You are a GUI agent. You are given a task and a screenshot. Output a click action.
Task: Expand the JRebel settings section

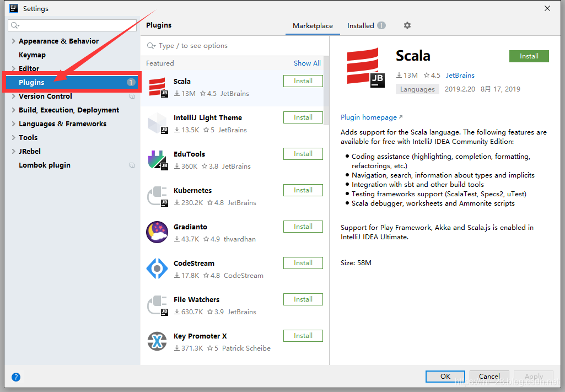point(13,151)
